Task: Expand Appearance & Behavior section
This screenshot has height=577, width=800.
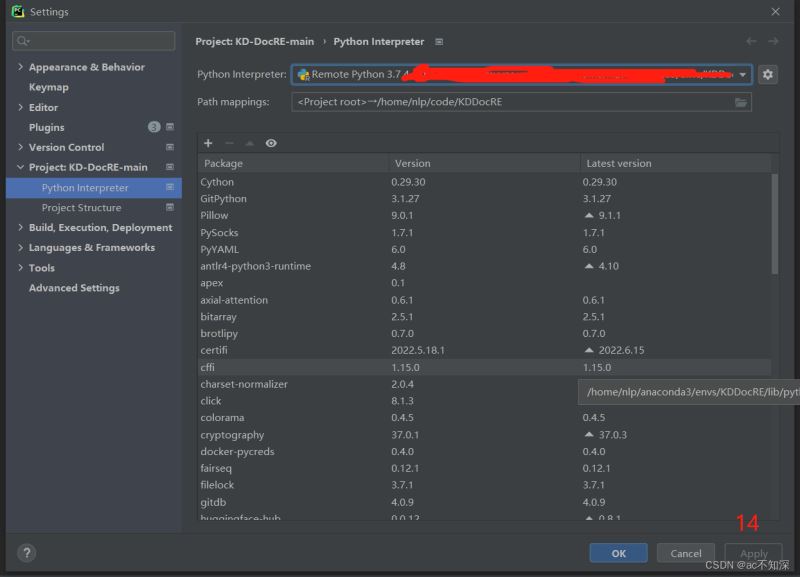Action: click(20, 67)
